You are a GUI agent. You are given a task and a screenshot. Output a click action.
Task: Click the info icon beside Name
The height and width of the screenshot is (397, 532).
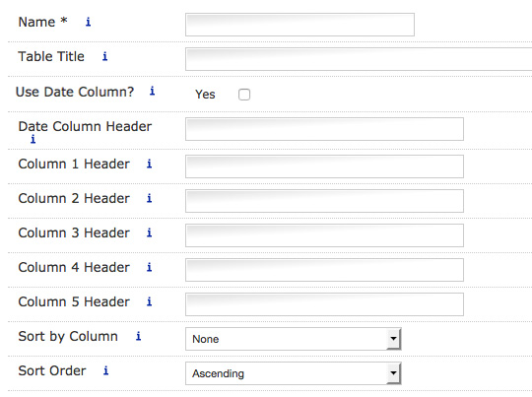(89, 22)
